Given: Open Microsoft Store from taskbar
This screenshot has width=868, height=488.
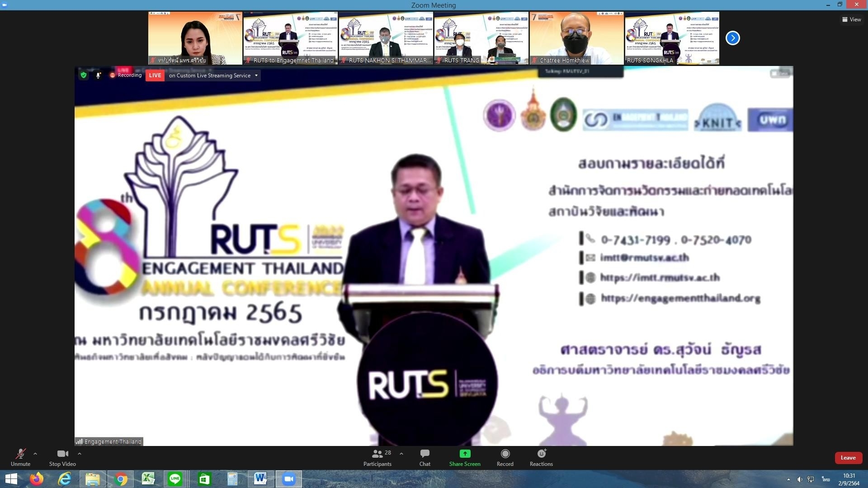Looking at the screenshot, I should [204, 479].
